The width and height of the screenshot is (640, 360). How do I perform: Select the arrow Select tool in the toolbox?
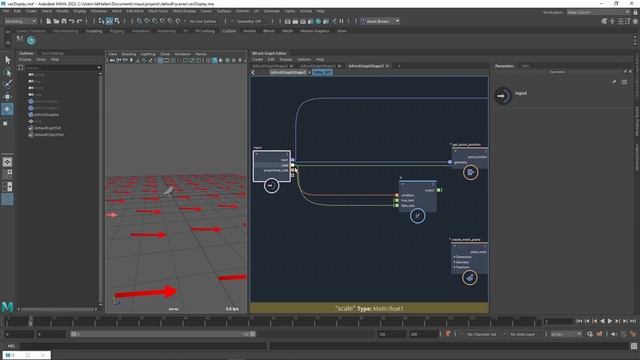coord(7,60)
